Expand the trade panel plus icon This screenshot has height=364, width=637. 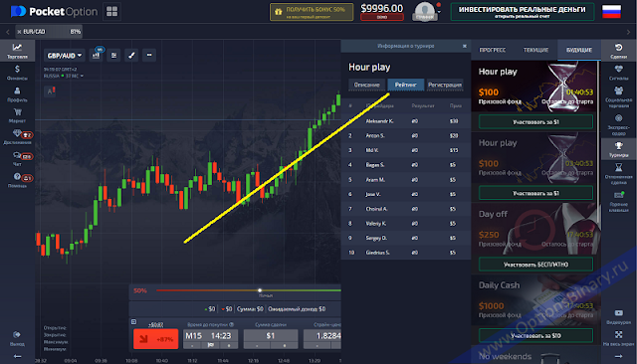coord(133,321)
